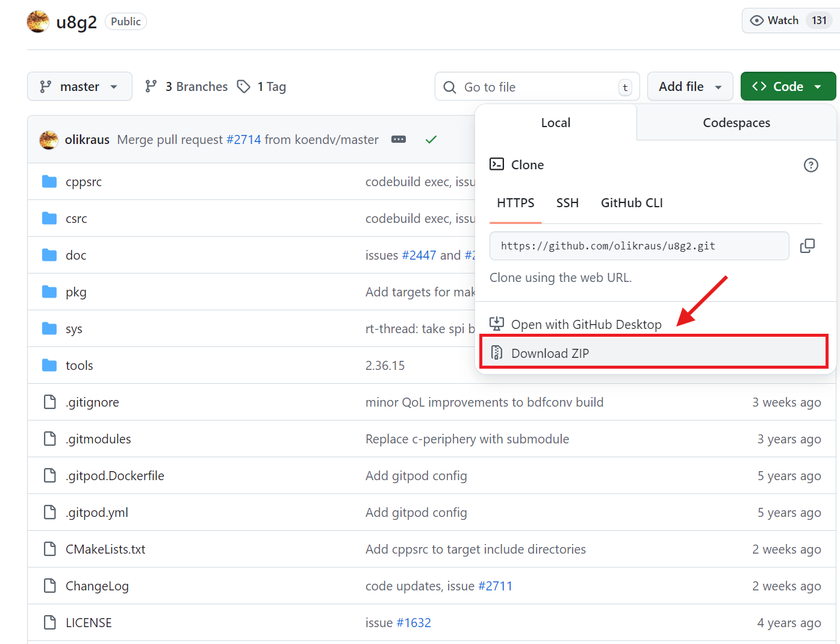Select the SSH clone tab
Image resolution: width=840 pixels, height=644 pixels.
(567, 203)
